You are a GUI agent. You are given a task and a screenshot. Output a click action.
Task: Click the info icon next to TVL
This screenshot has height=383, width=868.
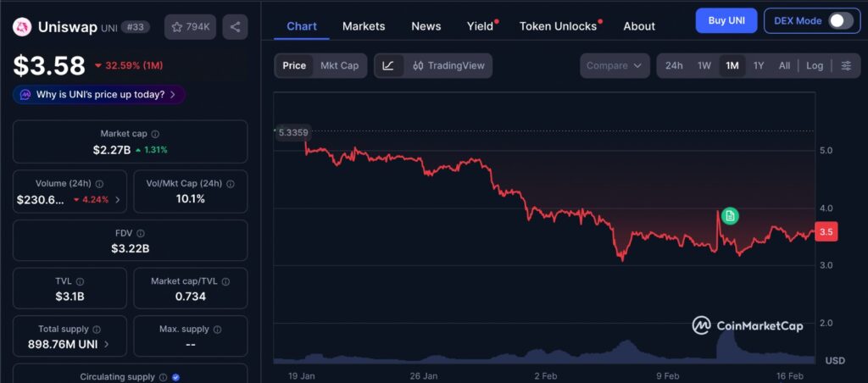point(76,281)
